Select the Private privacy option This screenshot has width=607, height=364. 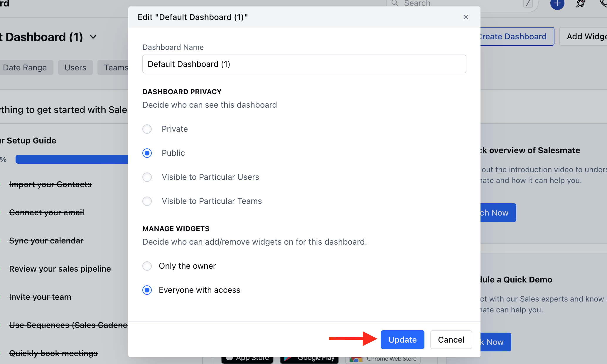147,129
